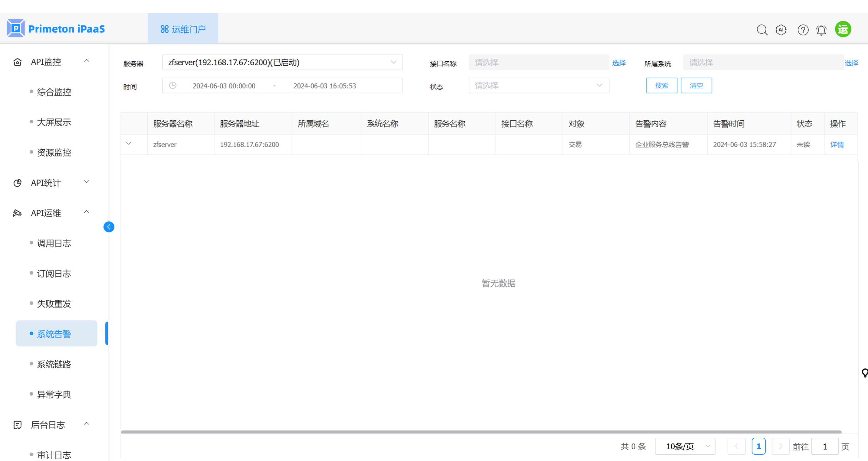This screenshot has width=868, height=461.
Task: Open the AI assistant icon
Action: [781, 30]
